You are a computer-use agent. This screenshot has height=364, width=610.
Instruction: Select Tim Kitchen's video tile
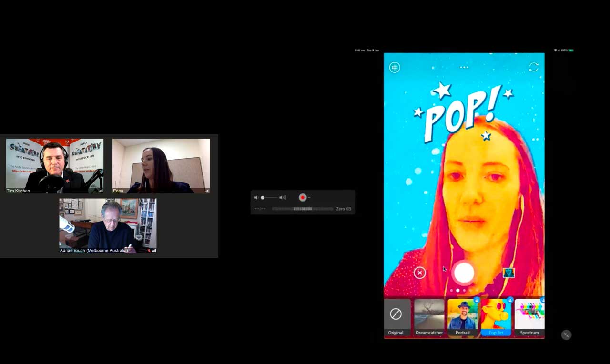tap(55, 166)
